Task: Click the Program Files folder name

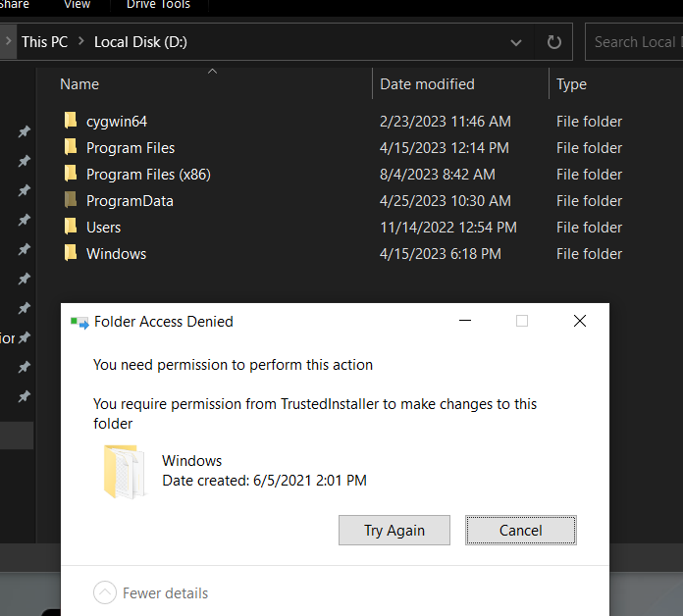Action: (x=131, y=148)
